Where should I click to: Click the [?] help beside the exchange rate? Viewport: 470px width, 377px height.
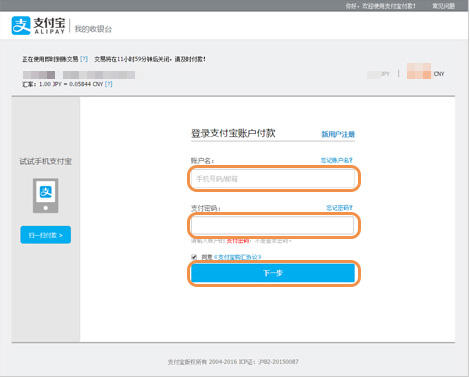click(x=109, y=84)
